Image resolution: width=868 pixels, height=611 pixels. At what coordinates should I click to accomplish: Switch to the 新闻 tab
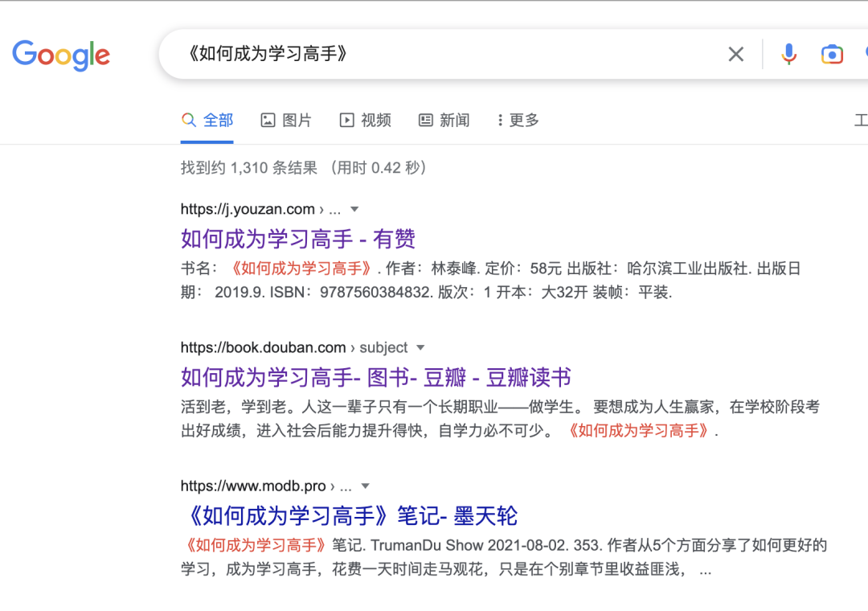444,121
